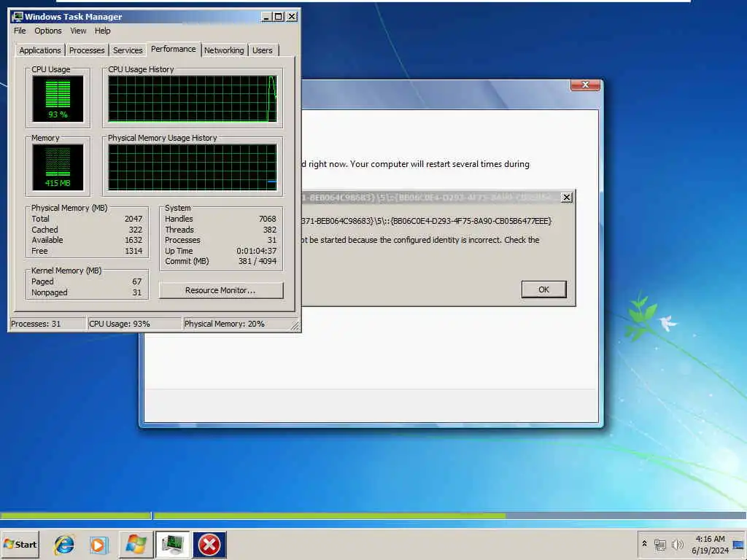Click OK in the error dialog

click(x=543, y=289)
